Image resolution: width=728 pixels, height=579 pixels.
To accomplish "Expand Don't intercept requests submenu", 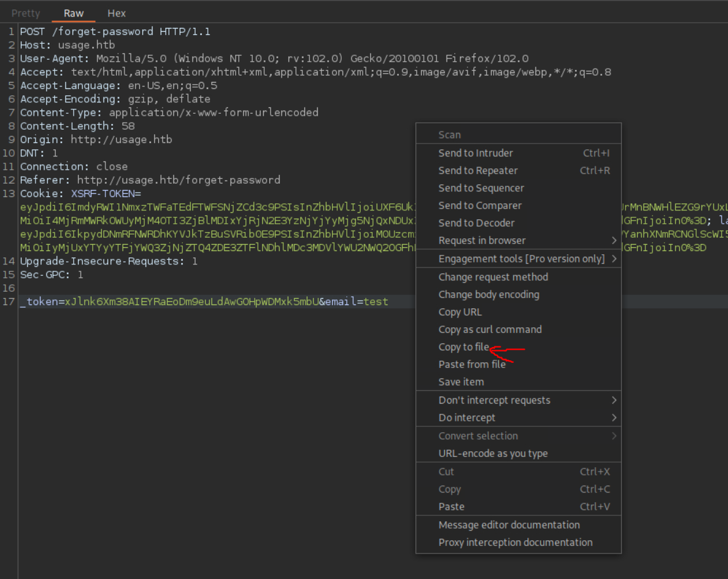I will [x=614, y=400].
